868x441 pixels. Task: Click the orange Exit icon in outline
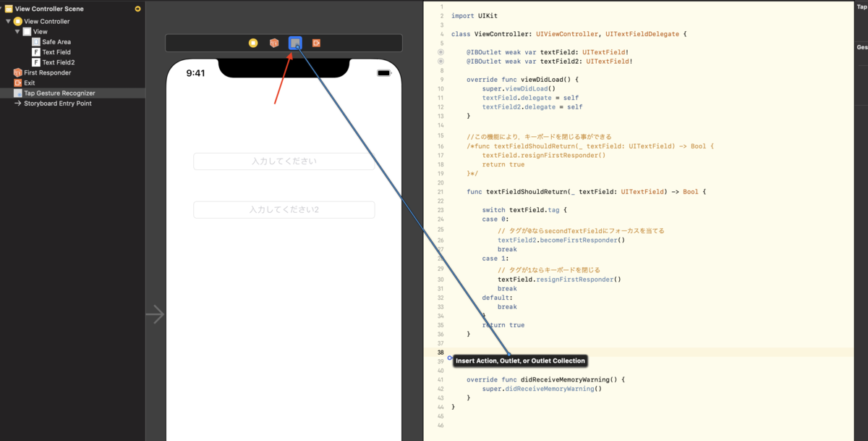click(18, 83)
